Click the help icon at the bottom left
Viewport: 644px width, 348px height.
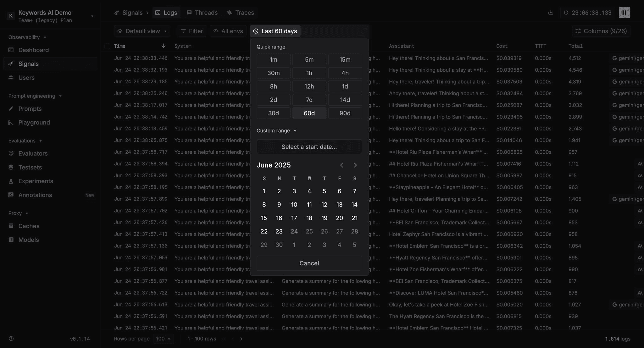pyautogui.click(x=11, y=339)
